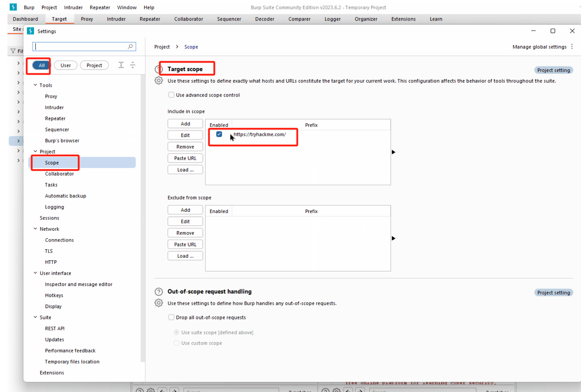This screenshot has height=392, width=581.
Task: Click Paste URL in Include in scope
Action: [x=185, y=158]
